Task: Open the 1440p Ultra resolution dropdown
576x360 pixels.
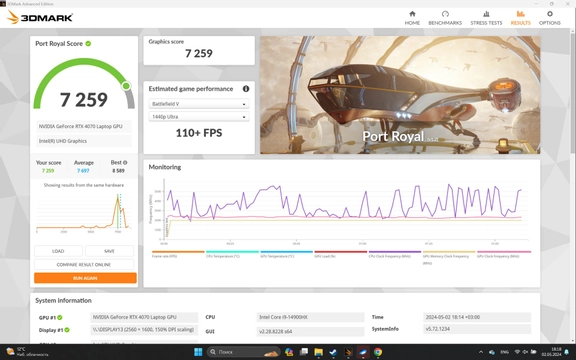Action: tap(199, 117)
